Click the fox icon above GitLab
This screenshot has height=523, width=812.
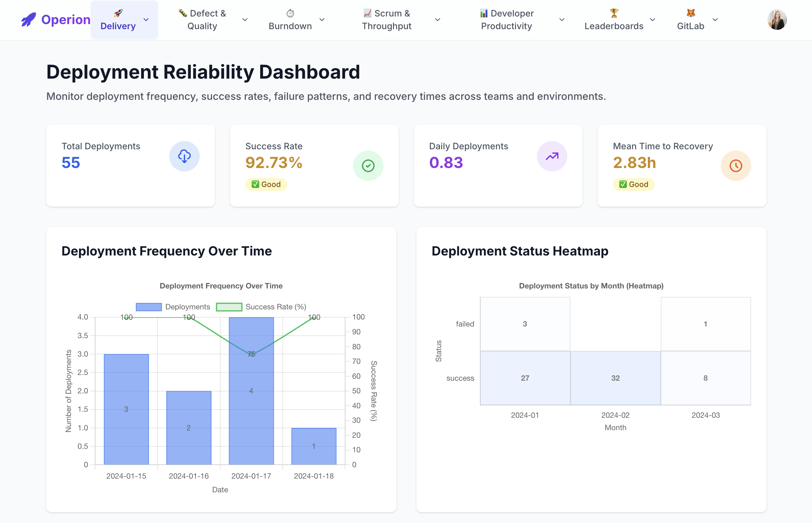click(690, 13)
